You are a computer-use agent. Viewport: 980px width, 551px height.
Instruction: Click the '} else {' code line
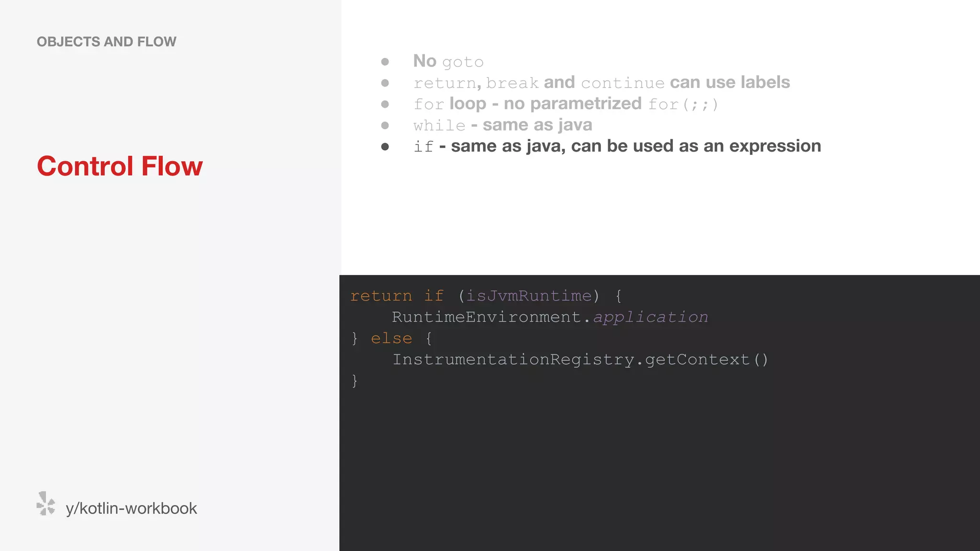point(392,338)
